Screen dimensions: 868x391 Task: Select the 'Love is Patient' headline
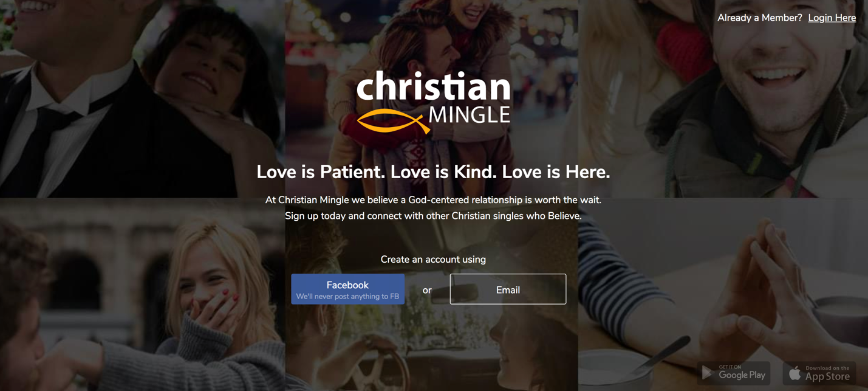tap(433, 172)
